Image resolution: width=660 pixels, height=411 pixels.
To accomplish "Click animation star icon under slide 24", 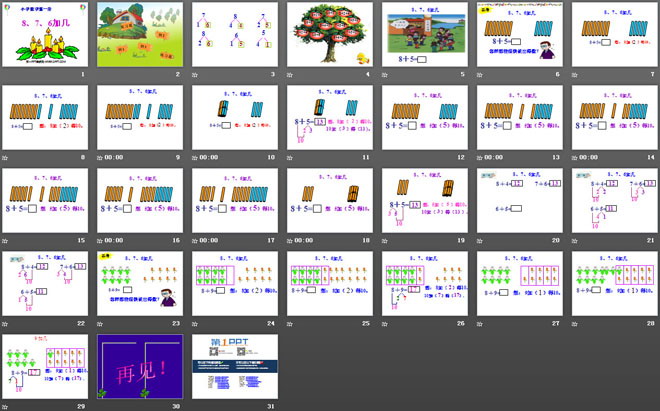I will [194, 323].
